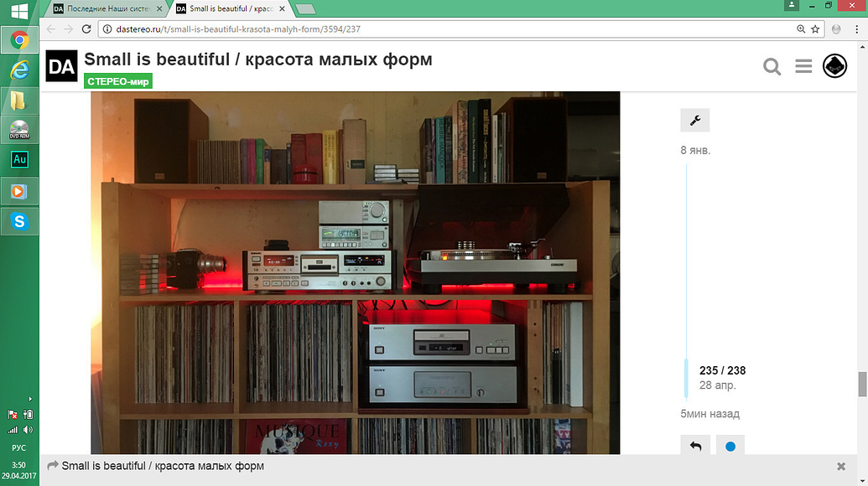The width and height of the screenshot is (868, 486).
Task: Open Adobe Audition from the taskbar
Action: click(19, 160)
